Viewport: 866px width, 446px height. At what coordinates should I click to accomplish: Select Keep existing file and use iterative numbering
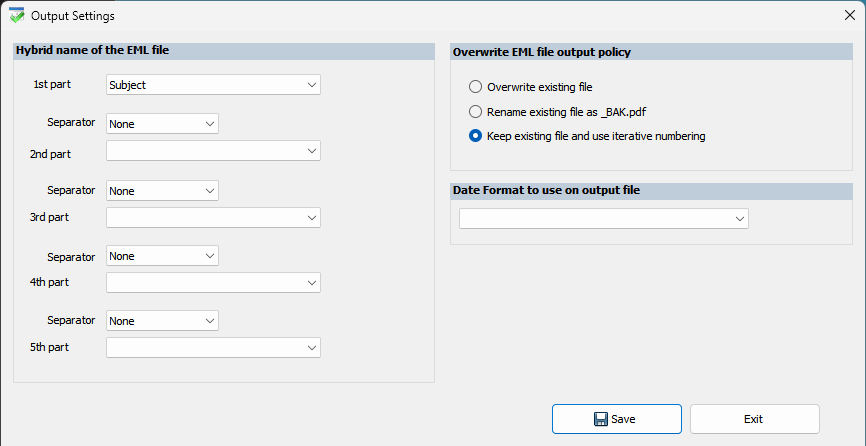click(x=476, y=136)
